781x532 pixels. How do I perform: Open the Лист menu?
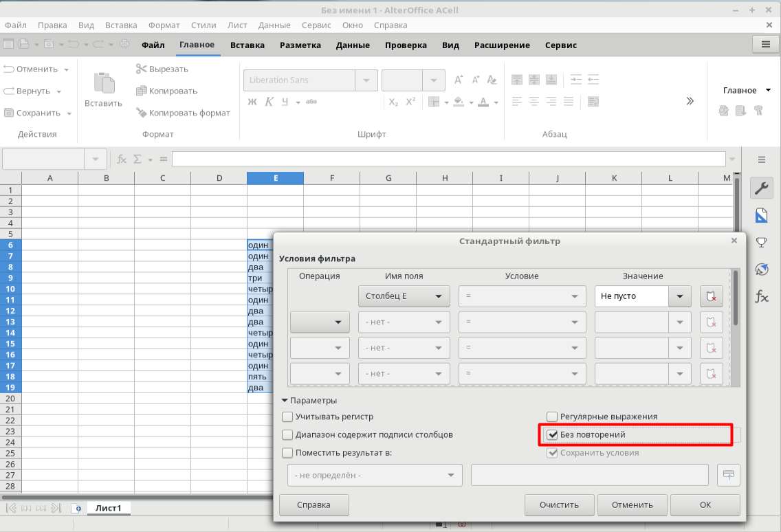click(237, 25)
